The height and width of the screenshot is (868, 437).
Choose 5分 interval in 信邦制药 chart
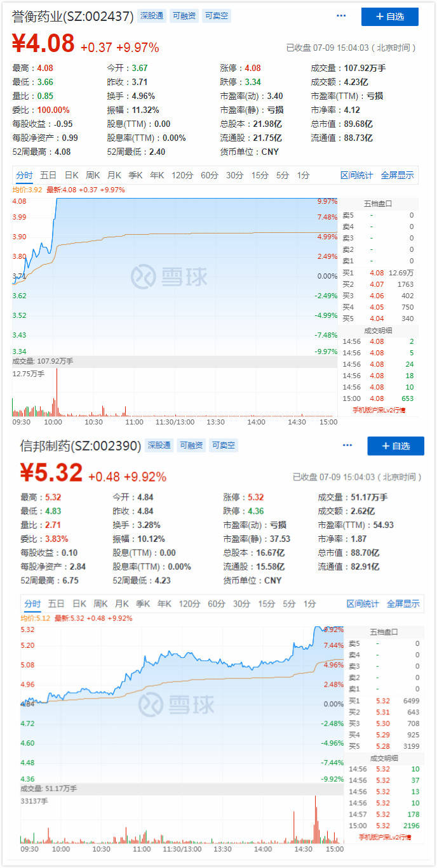[x=289, y=603]
